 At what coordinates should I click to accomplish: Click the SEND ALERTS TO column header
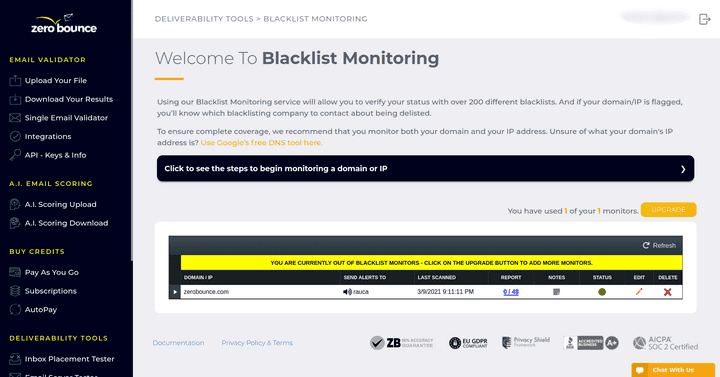click(x=365, y=277)
